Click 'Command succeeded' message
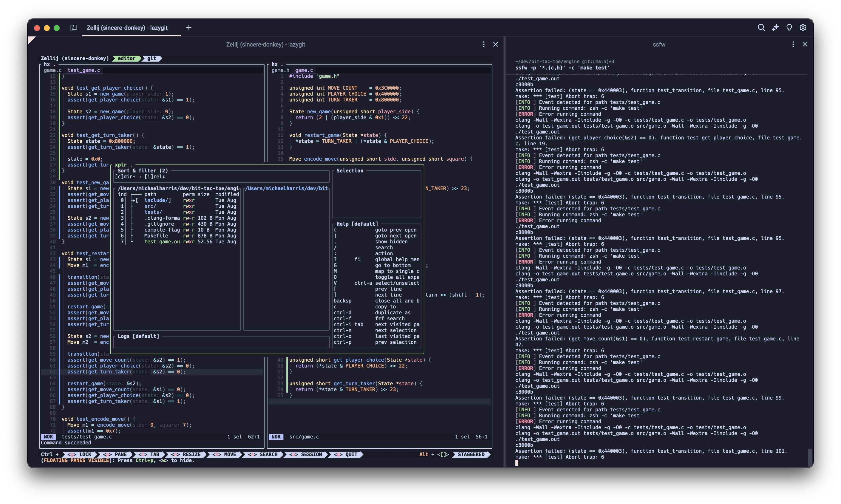The image size is (841, 504). (x=66, y=442)
